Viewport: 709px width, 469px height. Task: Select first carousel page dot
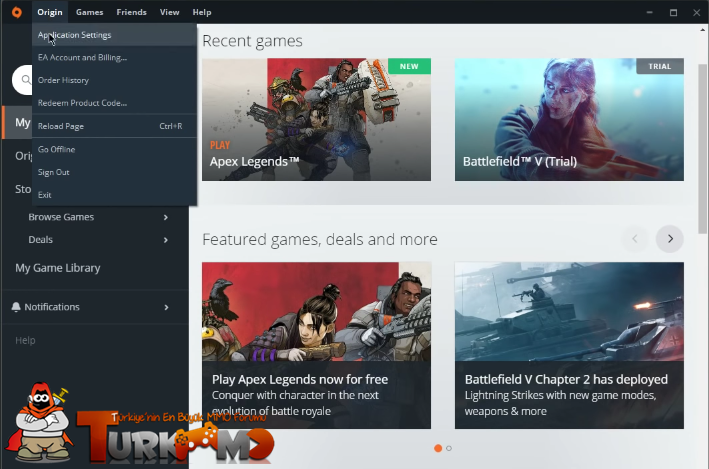438,448
